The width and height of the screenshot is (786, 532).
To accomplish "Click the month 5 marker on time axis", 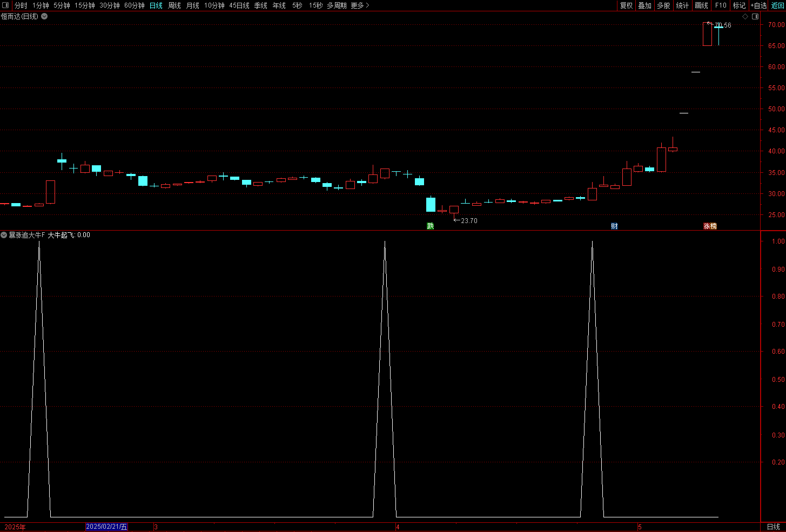I will 640,527.
